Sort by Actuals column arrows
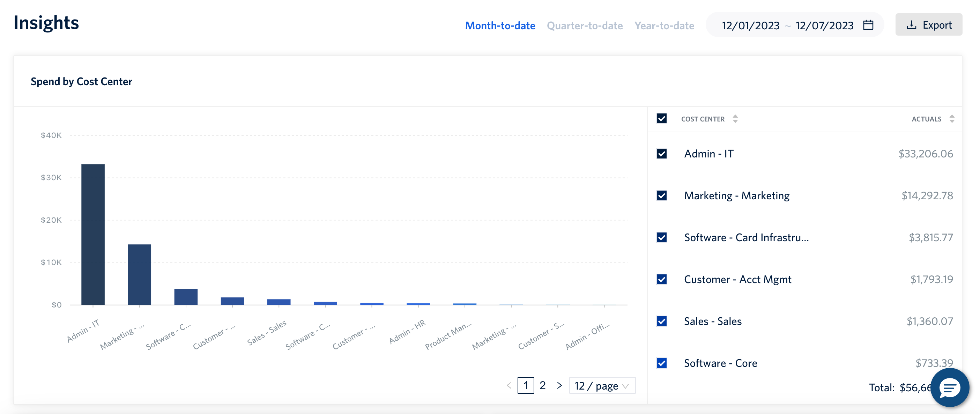The width and height of the screenshot is (980, 414). click(951, 119)
